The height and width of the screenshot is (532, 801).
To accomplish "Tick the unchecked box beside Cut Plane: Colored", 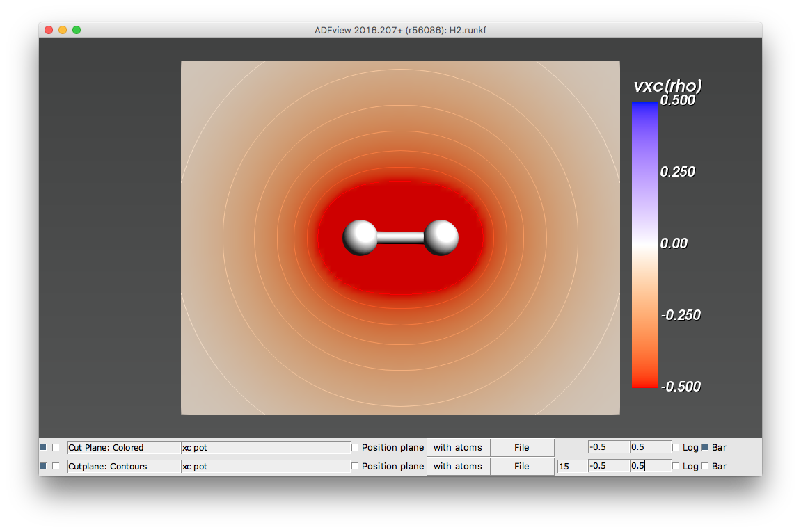I will pyautogui.click(x=56, y=447).
